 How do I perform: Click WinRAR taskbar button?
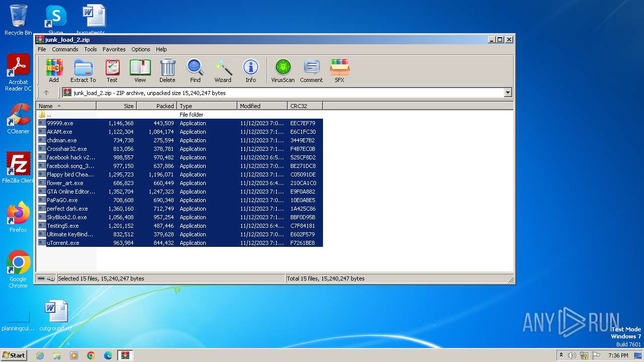pyautogui.click(x=125, y=355)
